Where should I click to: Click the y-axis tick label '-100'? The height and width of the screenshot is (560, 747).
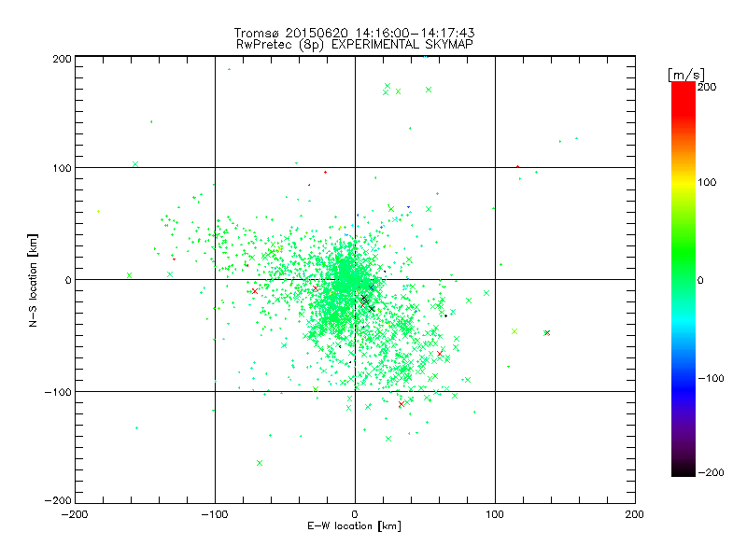point(58,392)
